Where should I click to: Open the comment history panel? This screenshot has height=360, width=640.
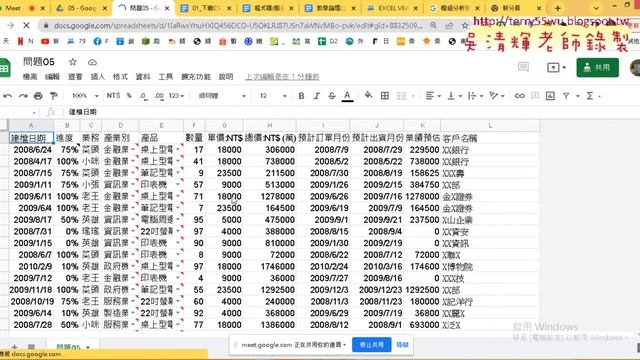(523, 67)
